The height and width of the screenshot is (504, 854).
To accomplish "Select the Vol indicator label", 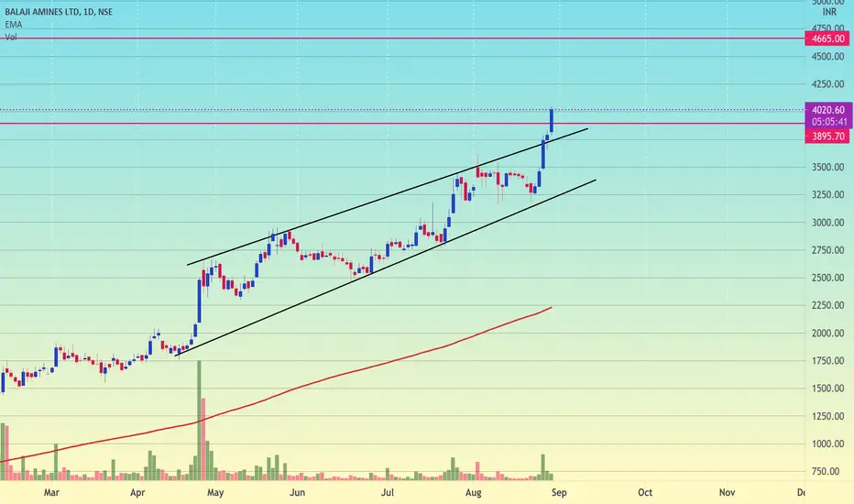I will click(11, 37).
